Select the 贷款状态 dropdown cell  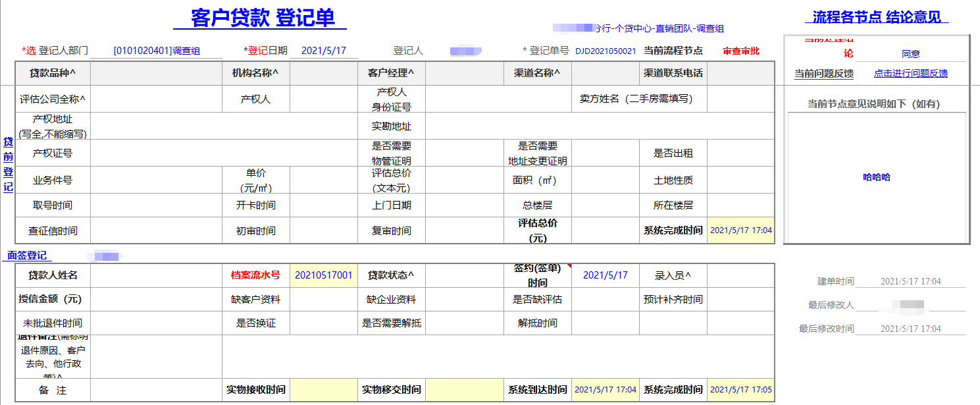pyautogui.click(x=465, y=275)
